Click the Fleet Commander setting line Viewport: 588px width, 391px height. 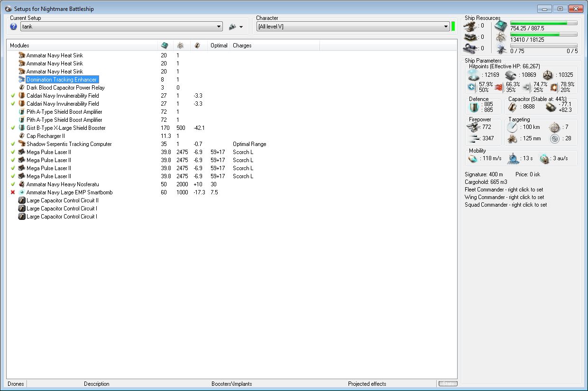tap(504, 190)
